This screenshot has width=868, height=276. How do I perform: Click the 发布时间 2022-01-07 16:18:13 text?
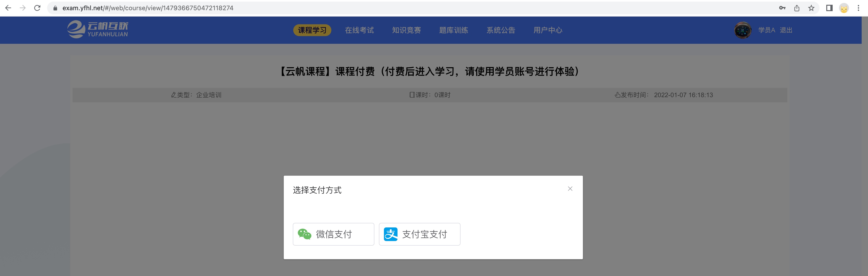coord(664,95)
